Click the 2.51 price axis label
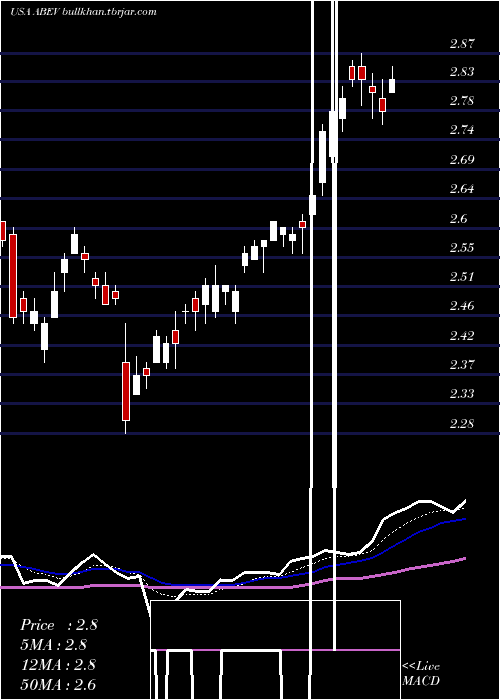This screenshot has width=500, height=700. pos(462,276)
